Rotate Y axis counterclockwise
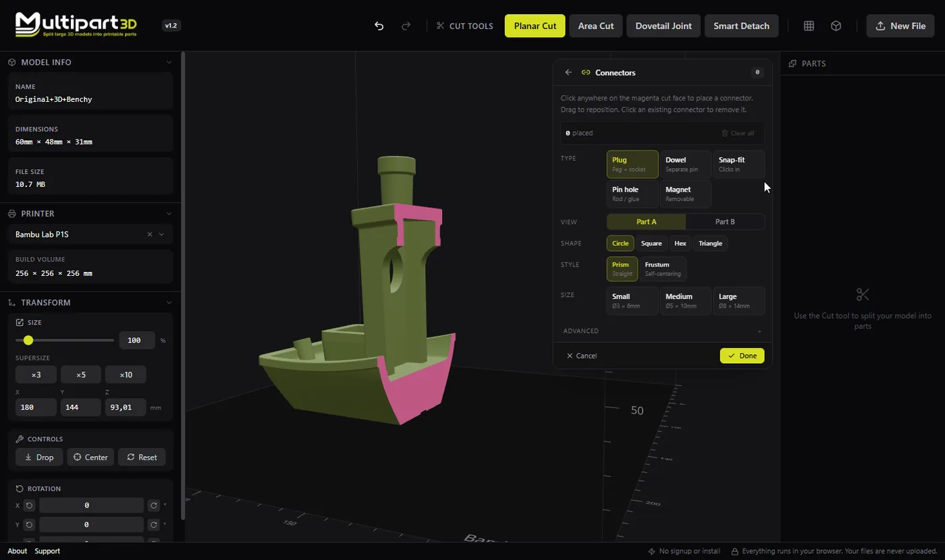 [x=29, y=524]
